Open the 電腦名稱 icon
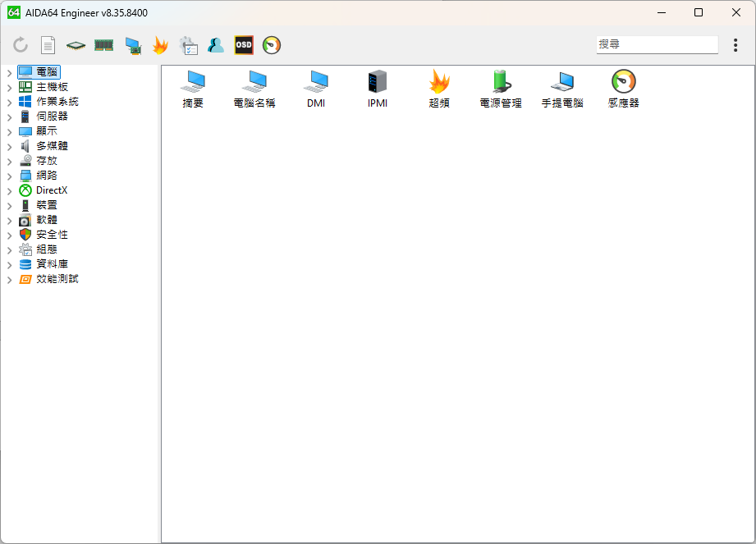 (x=254, y=89)
